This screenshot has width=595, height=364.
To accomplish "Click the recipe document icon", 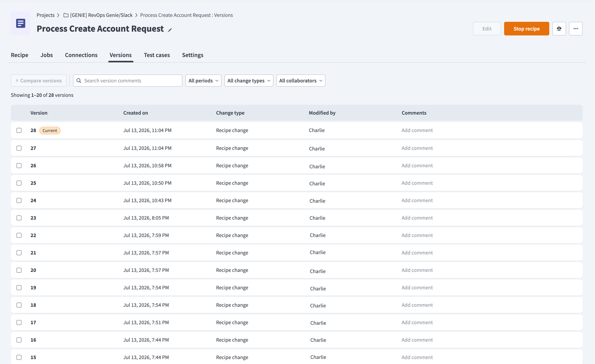I will (20, 23).
